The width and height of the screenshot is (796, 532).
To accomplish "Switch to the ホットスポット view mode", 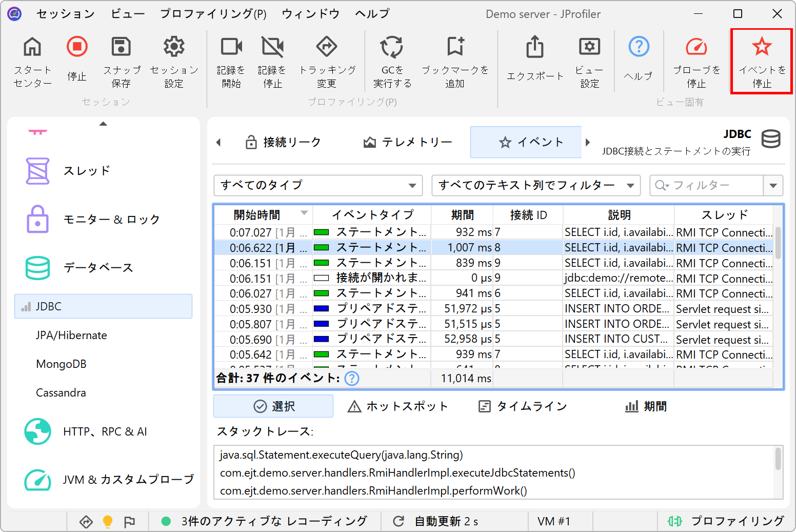I will point(397,406).
